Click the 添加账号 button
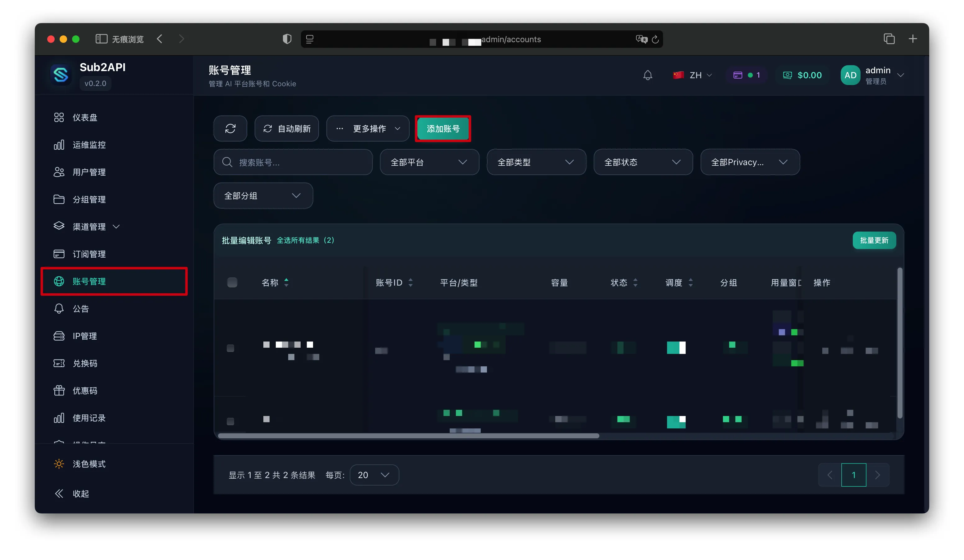The width and height of the screenshot is (964, 560). [443, 129]
